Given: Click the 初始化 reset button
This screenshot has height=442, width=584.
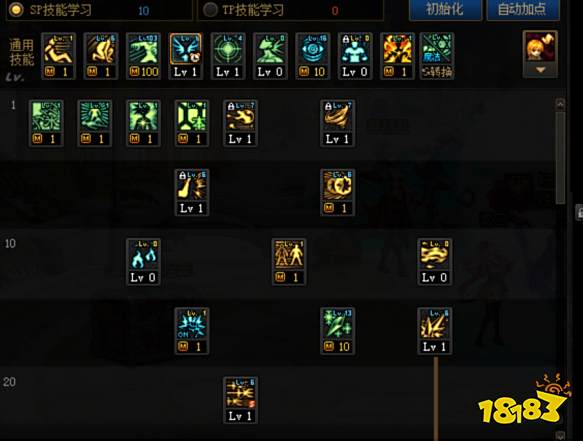Looking at the screenshot, I should tap(445, 9).
